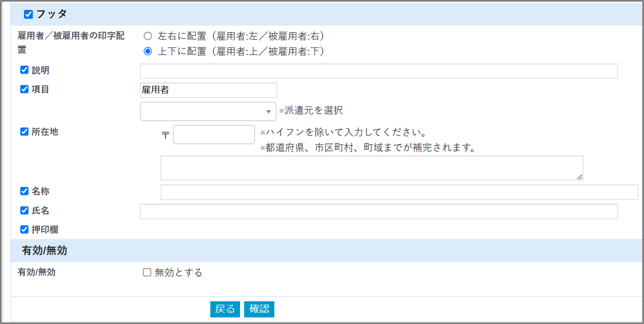644x324 pixels.
Task: Toggle the 項目 checkbox
Action: [24, 89]
